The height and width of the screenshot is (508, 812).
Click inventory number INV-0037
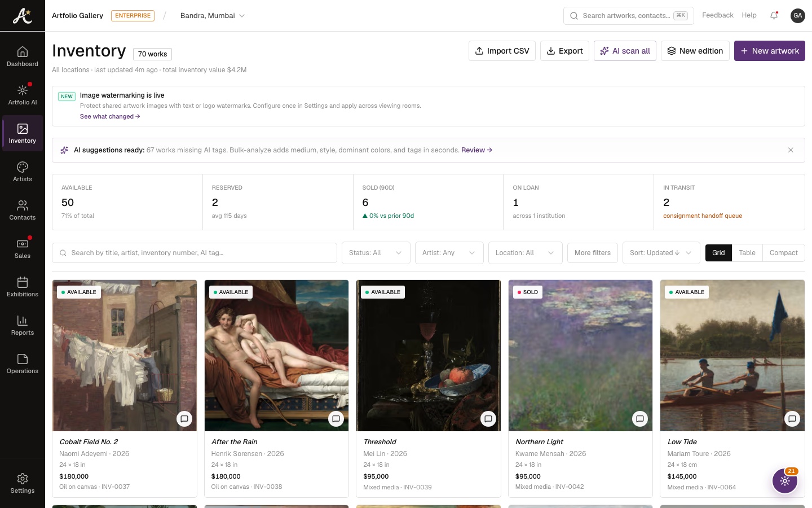[116, 487]
